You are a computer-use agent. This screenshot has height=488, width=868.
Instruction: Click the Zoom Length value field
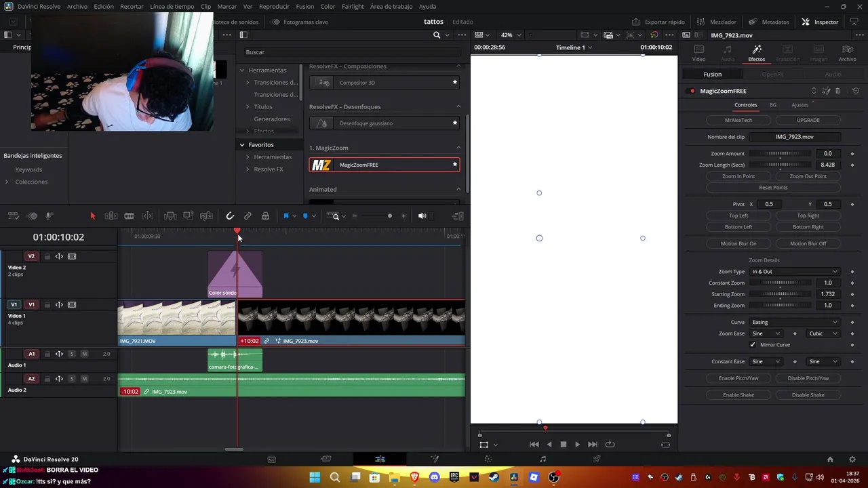827,165
